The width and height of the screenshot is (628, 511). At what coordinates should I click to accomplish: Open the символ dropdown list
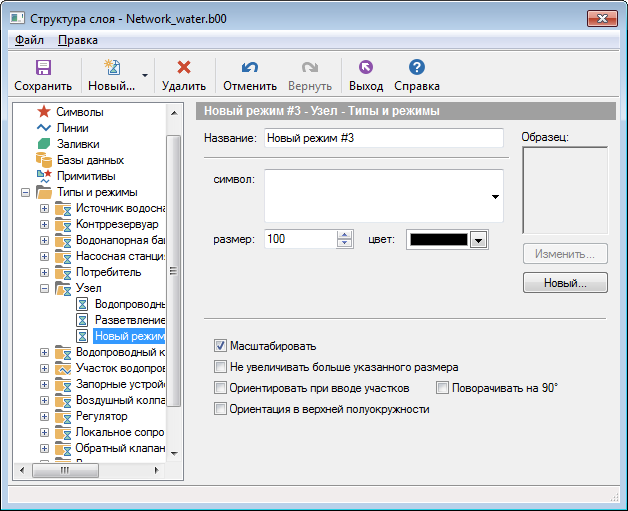click(495, 197)
